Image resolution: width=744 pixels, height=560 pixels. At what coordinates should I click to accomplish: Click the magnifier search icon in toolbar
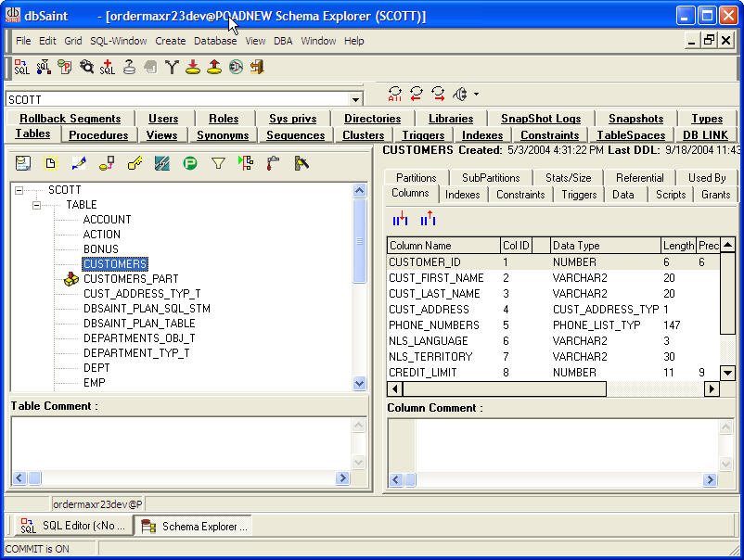click(86, 68)
